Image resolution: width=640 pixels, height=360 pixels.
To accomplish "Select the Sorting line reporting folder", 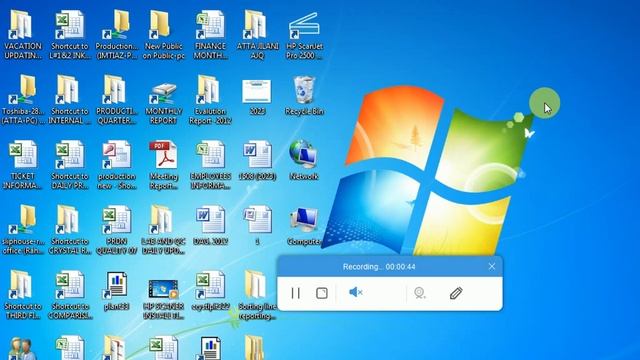I will 257,295.
